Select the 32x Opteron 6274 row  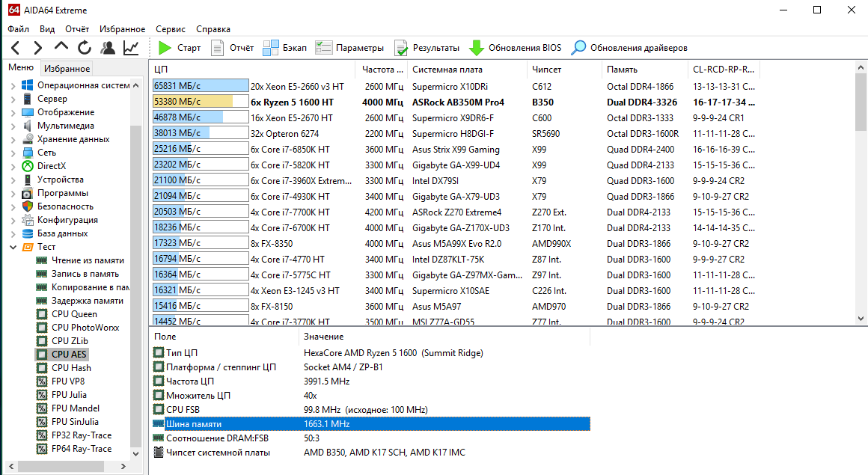coord(454,133)
